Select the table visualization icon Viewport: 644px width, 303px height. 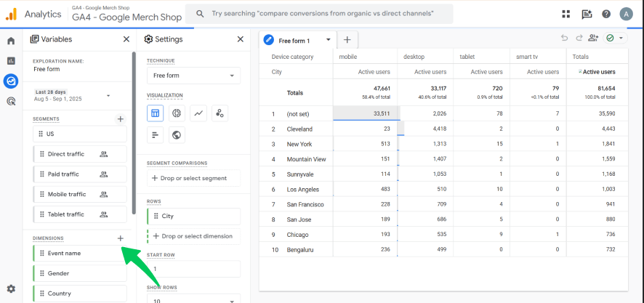[156, 113]
